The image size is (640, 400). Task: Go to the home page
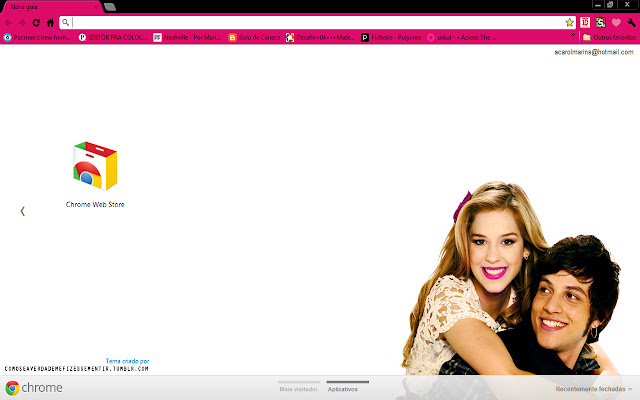(x=51, y=22)
